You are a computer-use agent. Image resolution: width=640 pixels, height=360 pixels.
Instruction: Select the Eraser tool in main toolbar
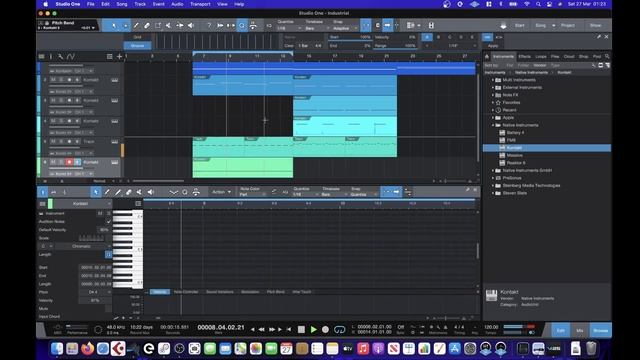(x=147, y=25)
